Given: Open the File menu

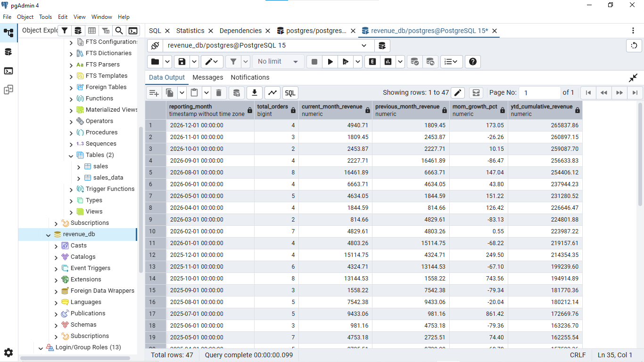Looking at the screenshot, I should pyautogui.click(x=7, y=17).
